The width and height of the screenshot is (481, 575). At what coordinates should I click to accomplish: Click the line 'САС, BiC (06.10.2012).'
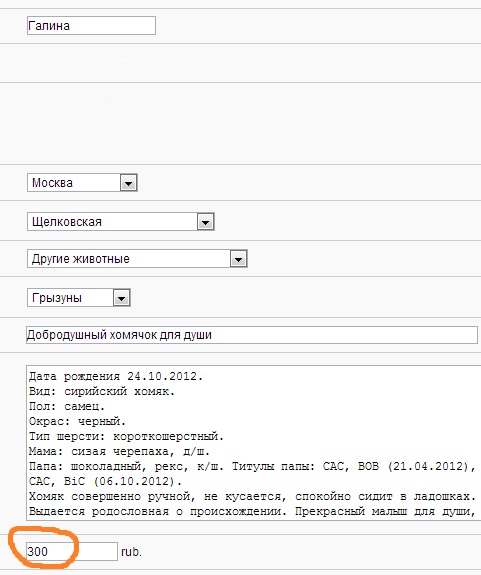pos(105,481)
